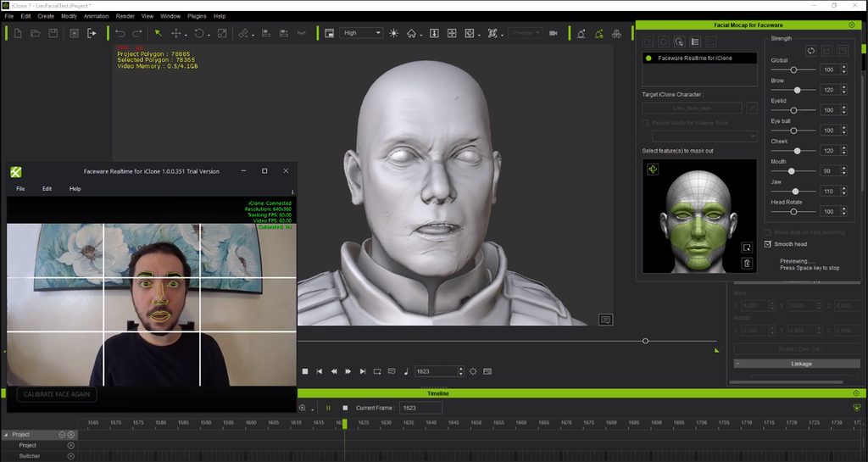Select the arrow selection tool in toolbar
868x462 pixels.
coord(158,33)
